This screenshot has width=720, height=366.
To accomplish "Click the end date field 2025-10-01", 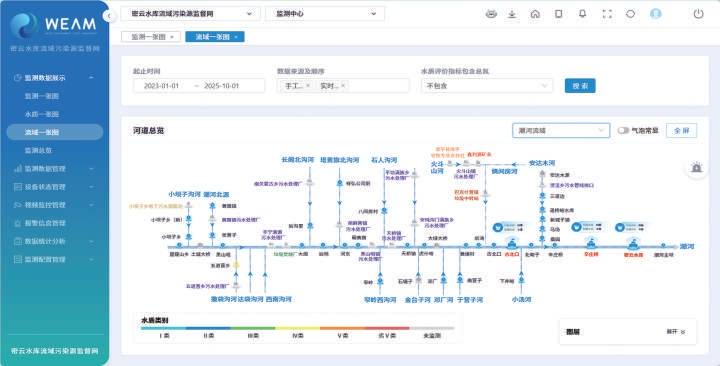I will pyautogui.click(x=222, y=86).
